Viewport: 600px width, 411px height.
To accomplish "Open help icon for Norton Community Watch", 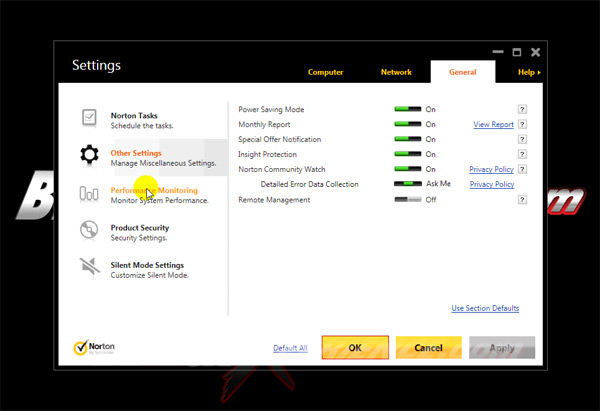I will tap(522, 169).
